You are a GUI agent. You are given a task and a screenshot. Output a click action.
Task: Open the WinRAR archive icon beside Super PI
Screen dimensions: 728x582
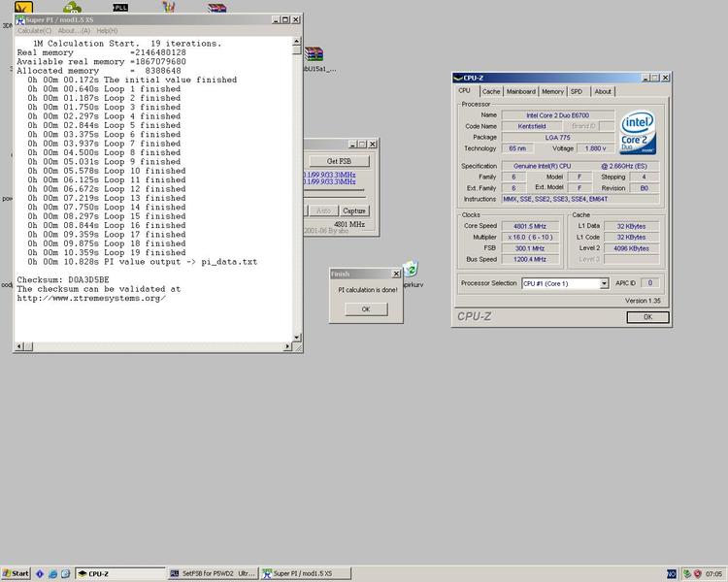click(314, 54)
